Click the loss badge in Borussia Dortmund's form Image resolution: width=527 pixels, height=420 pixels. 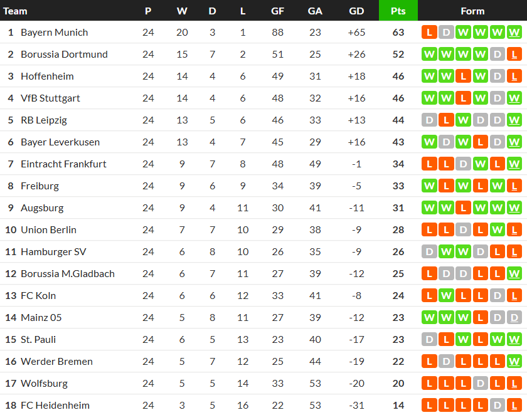click(514, 54)
